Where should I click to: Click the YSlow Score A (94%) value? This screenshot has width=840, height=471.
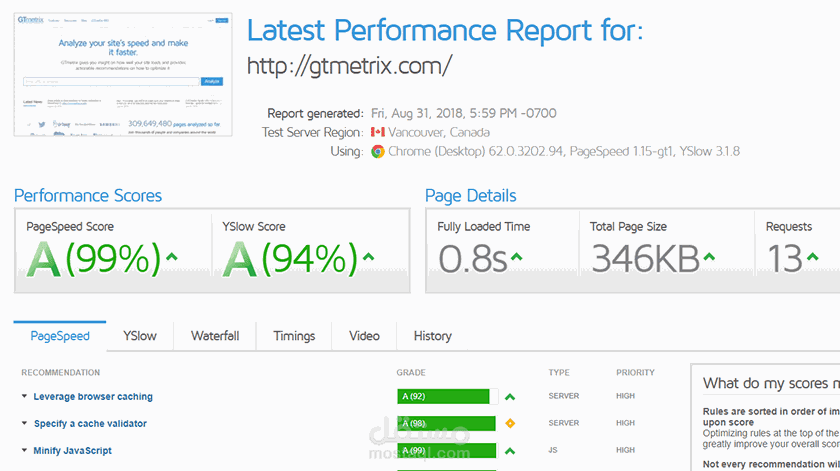[290, 259]
